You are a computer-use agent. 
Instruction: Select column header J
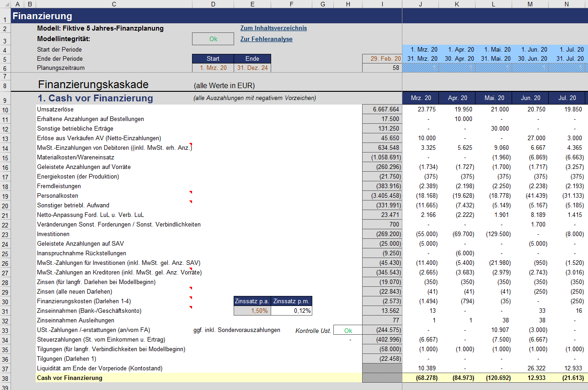click(421, 4)
